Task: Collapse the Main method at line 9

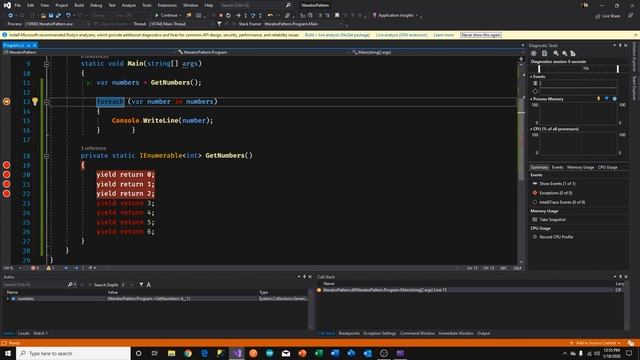Action: 46,64
